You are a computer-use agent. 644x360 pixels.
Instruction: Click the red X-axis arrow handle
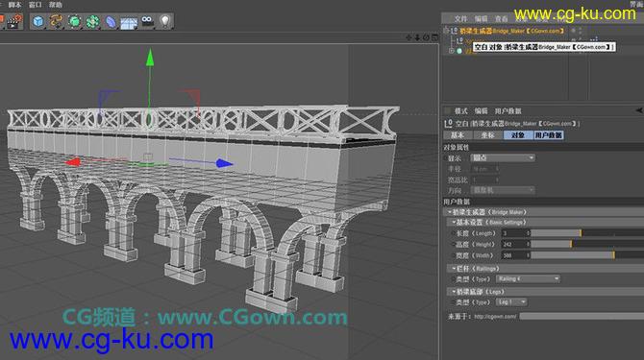point(73,162)
